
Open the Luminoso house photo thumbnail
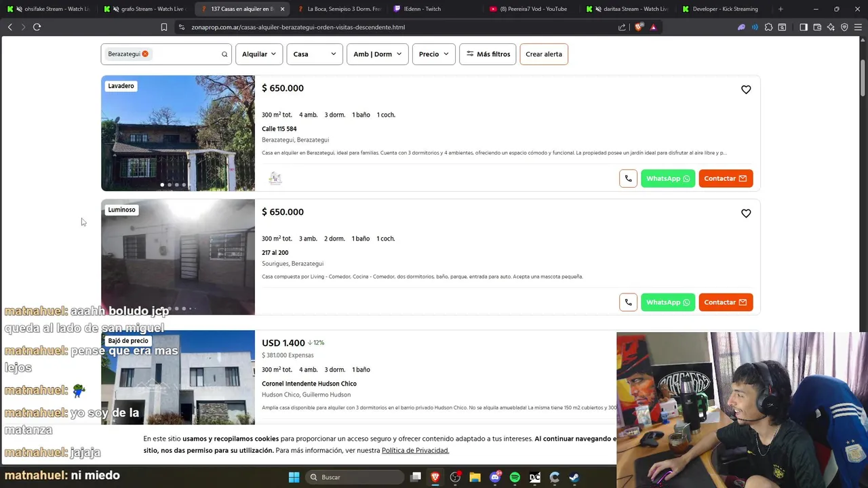pyautogui.click(x=178, y=257)
